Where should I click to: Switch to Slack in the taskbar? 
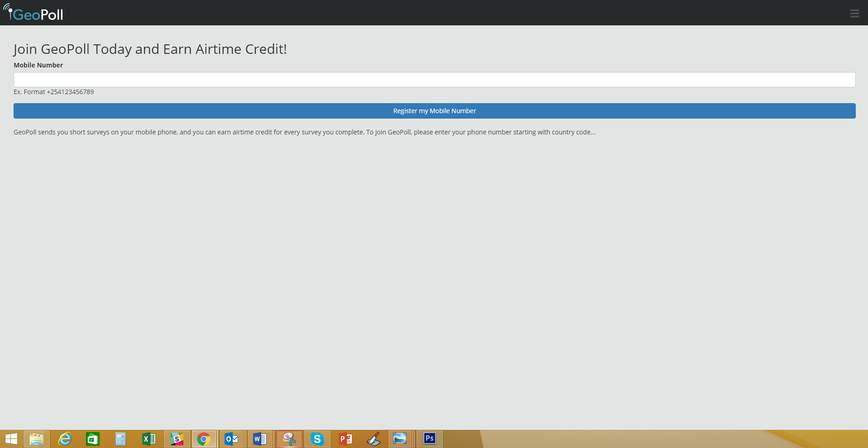tap(177, 439)
